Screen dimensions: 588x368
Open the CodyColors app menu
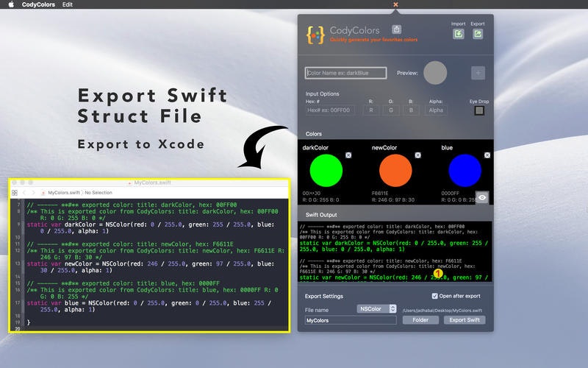tap(38, 4)
